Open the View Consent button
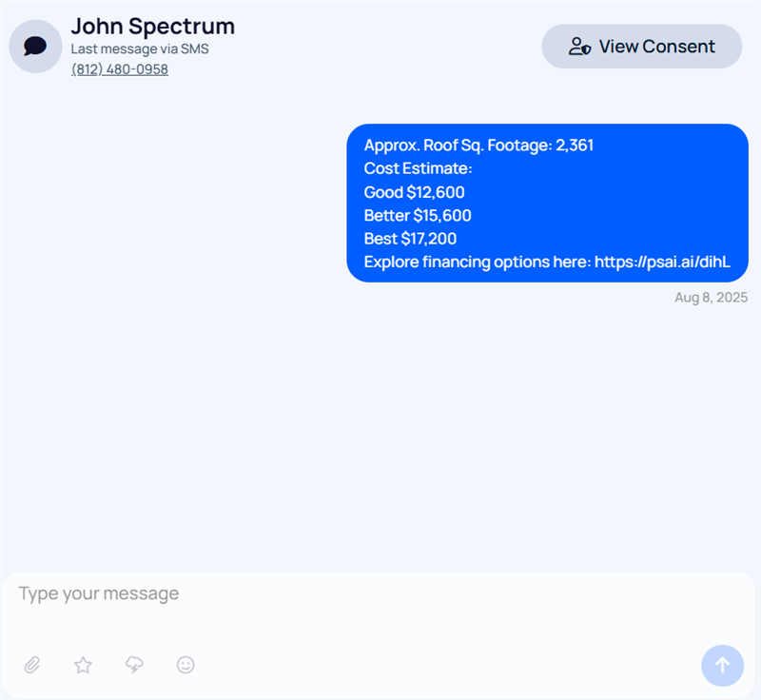This screenshot has height=700, width=761. (x=641, y=47)
